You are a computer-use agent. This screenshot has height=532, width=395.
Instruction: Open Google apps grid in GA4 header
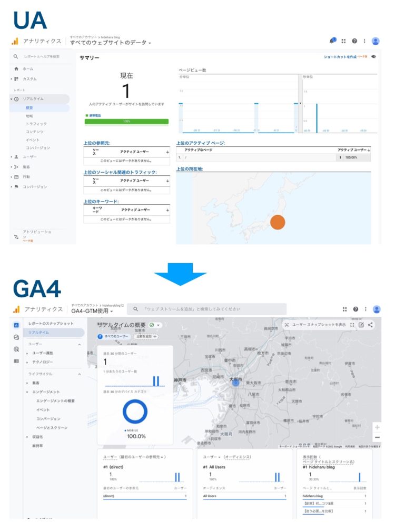(x=344, y=309)
